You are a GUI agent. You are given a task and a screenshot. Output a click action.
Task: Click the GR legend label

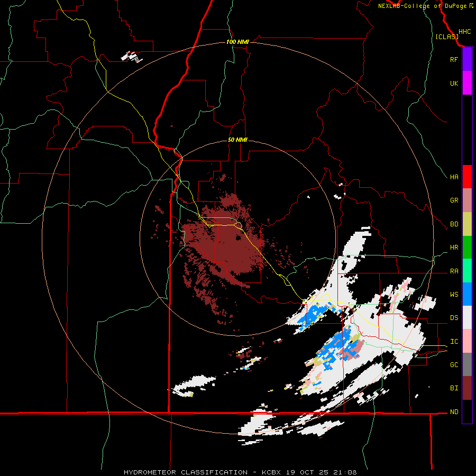tap(454, 200)
